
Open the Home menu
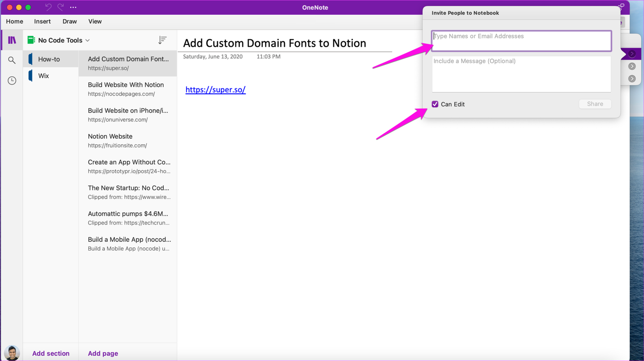[x=14, y=21]
